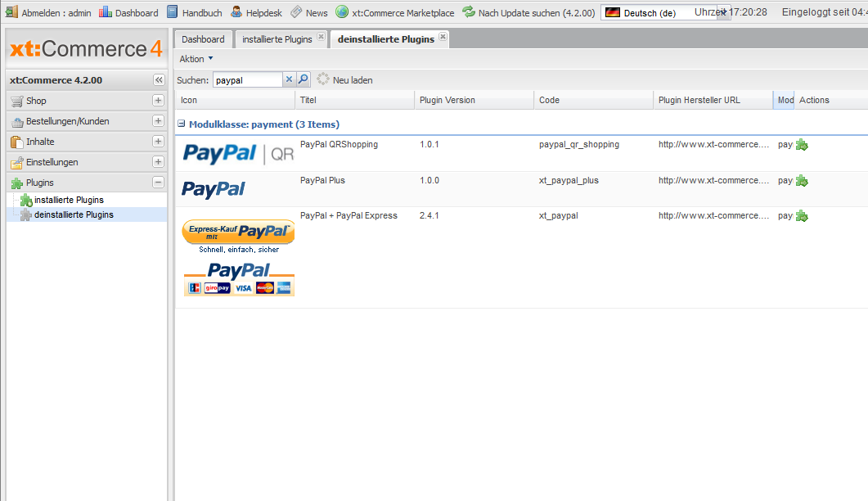Install PayPal Plus via its puzzle icon

coord(802,181)
